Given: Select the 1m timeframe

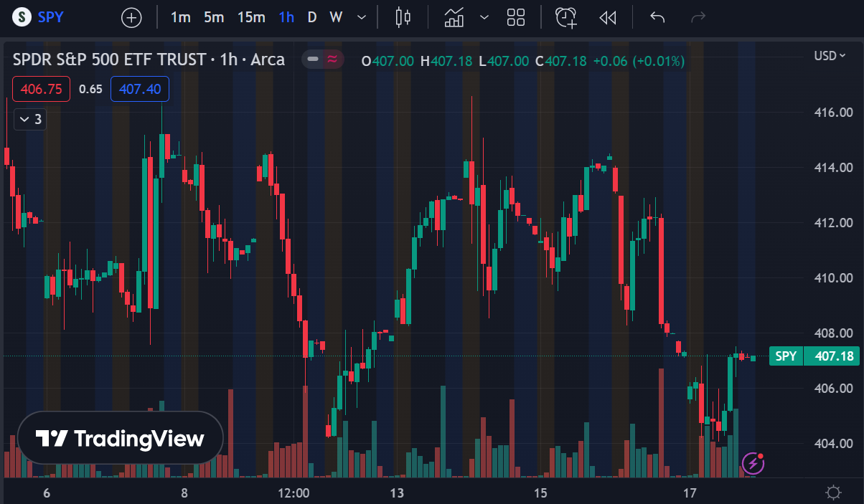Looking at the screenshot, I should tap(180, 17).
